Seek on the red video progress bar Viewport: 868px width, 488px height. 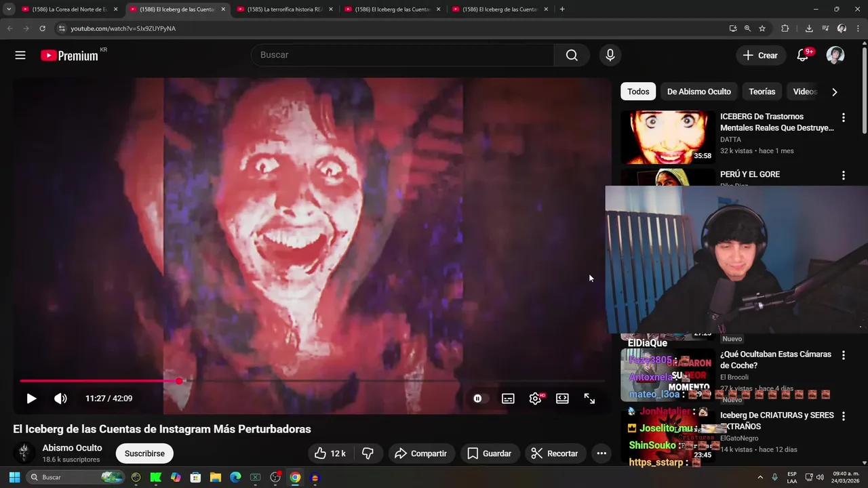pos(312,381)
